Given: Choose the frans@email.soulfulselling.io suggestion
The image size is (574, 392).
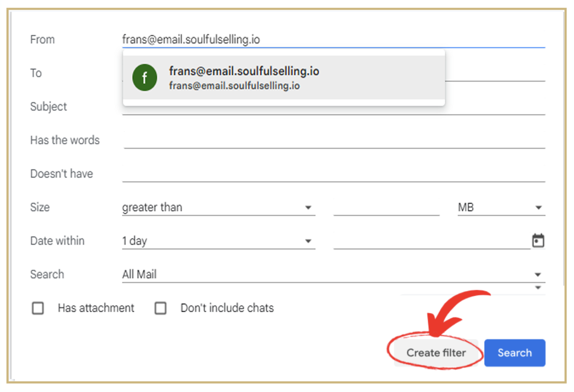Looking at the screenshot, I should pos(284,78).
